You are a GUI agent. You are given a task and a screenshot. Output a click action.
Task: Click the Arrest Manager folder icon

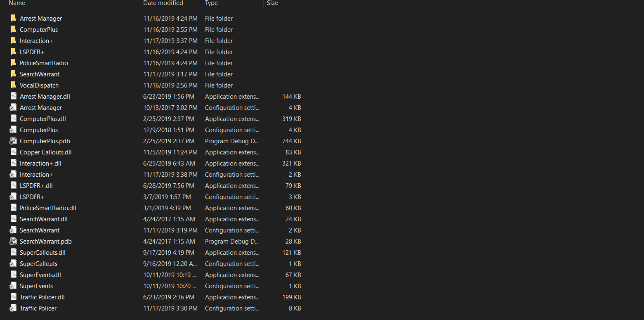pyautogui.click(x=13, y=18)
